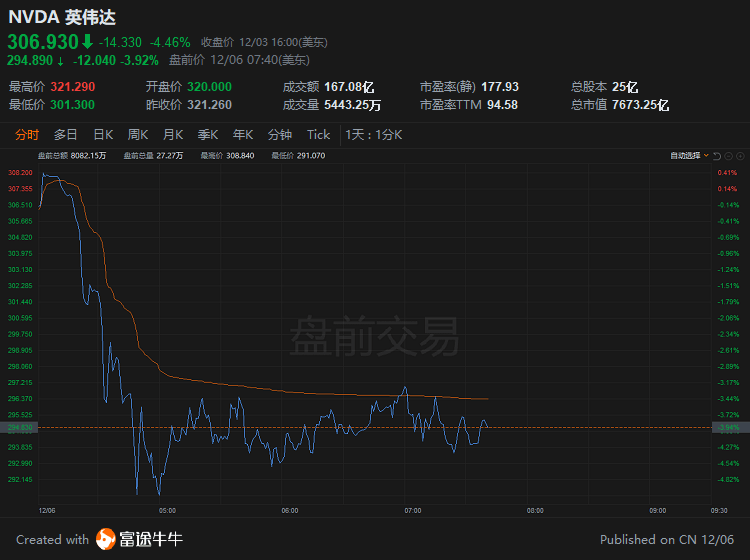Click the 07:00 time axis label
This screenshot has height=560, width=750.
tap(413, 511)
